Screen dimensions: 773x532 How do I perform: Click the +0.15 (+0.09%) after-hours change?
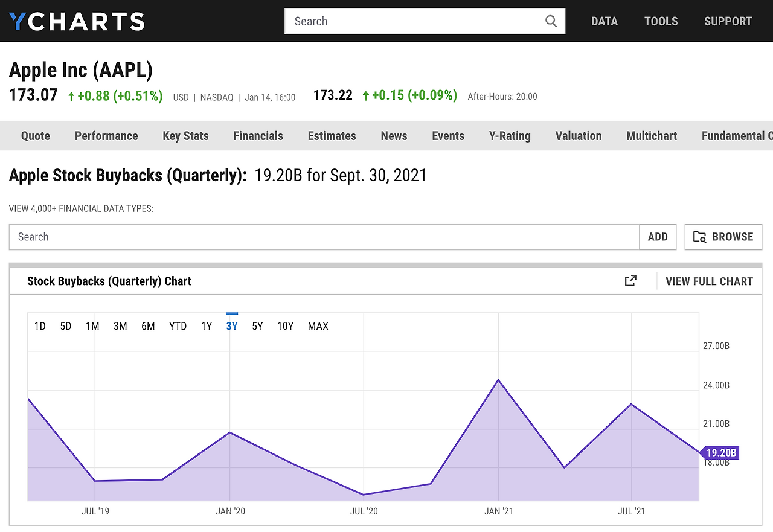coord(409,95)
